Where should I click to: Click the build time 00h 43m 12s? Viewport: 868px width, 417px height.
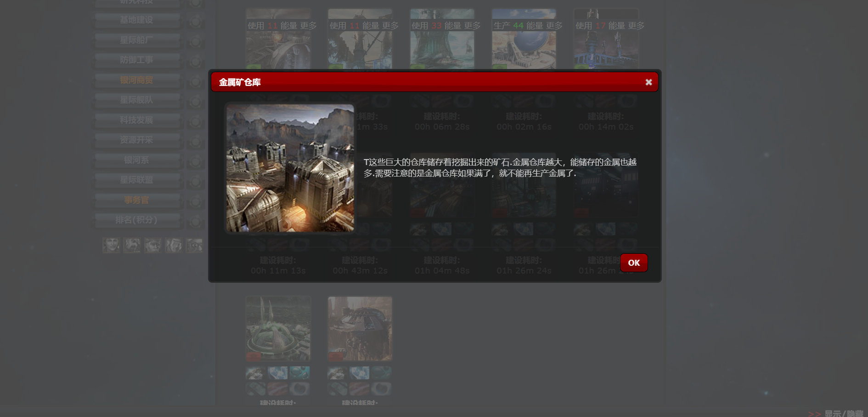tap(360, 271)
